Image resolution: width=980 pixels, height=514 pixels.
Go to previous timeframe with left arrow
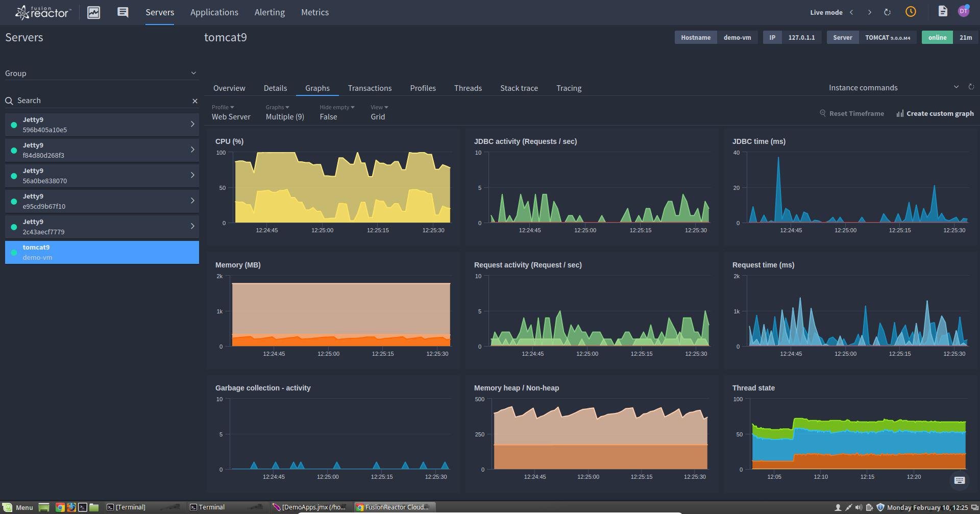(851, 12)
